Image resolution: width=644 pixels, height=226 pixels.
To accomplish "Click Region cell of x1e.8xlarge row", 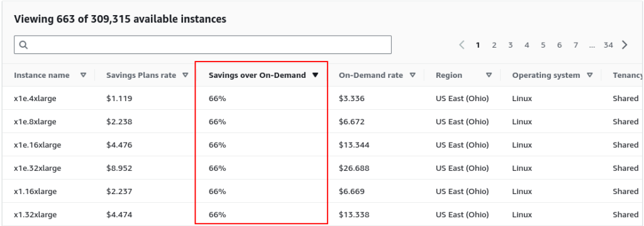I will pos(462,122).
